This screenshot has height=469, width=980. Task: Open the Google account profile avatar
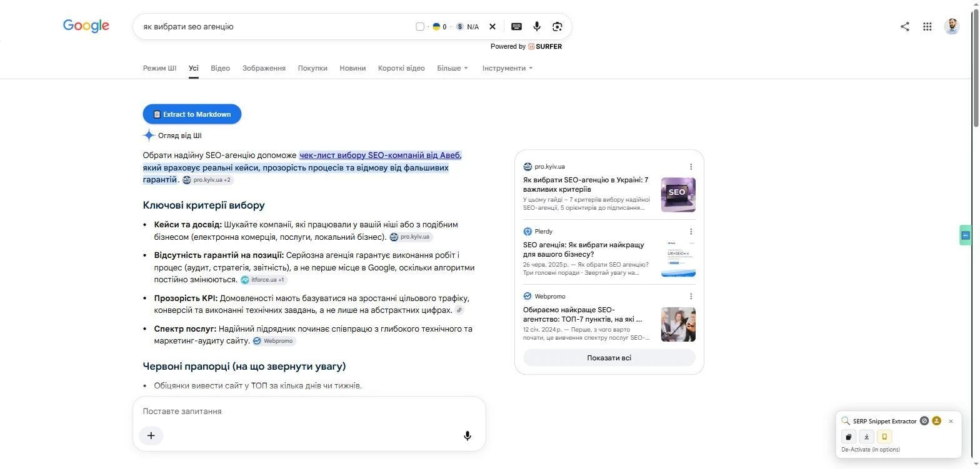pyautogui.click(x=952, y=26)
